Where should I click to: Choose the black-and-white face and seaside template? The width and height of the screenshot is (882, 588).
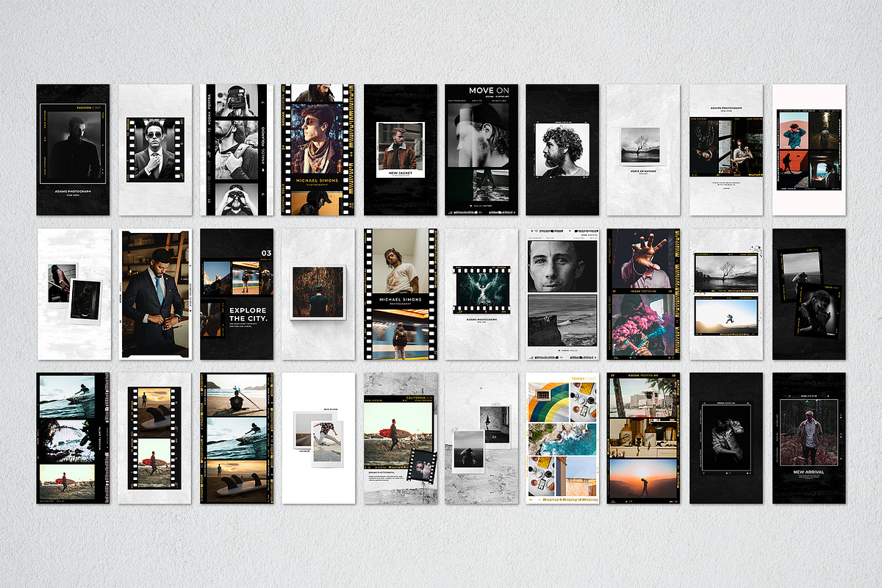[x=563, y=294]
